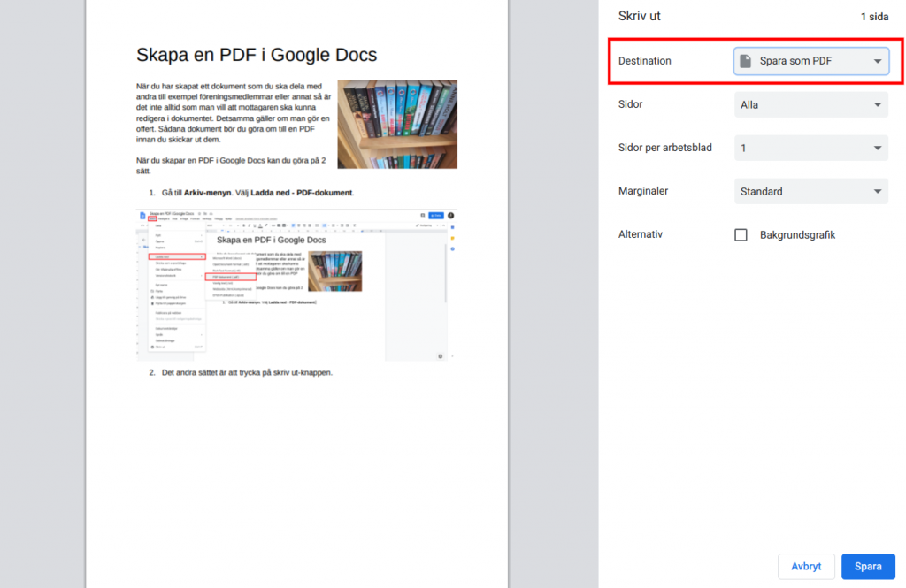Open the Sidor dropdown set to Alla
906x588 pixels.
coord(810,104)
